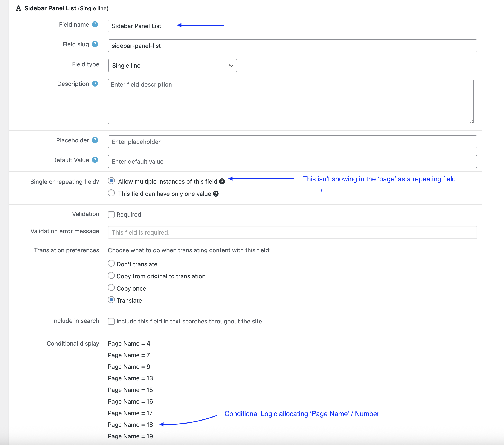Click into the Description textarea
Image resolution: width=504 pixels, height=445 pixels.
(291, 102)
